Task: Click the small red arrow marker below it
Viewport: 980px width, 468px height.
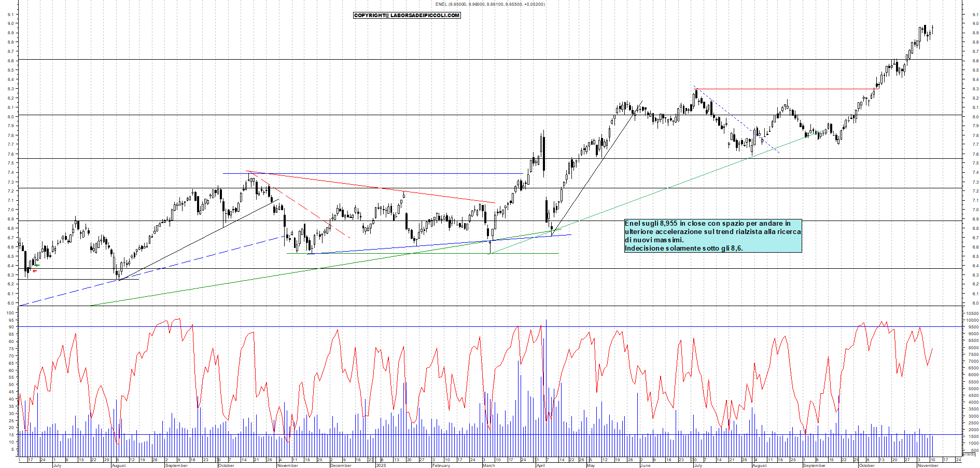Action: click(34, 271)
